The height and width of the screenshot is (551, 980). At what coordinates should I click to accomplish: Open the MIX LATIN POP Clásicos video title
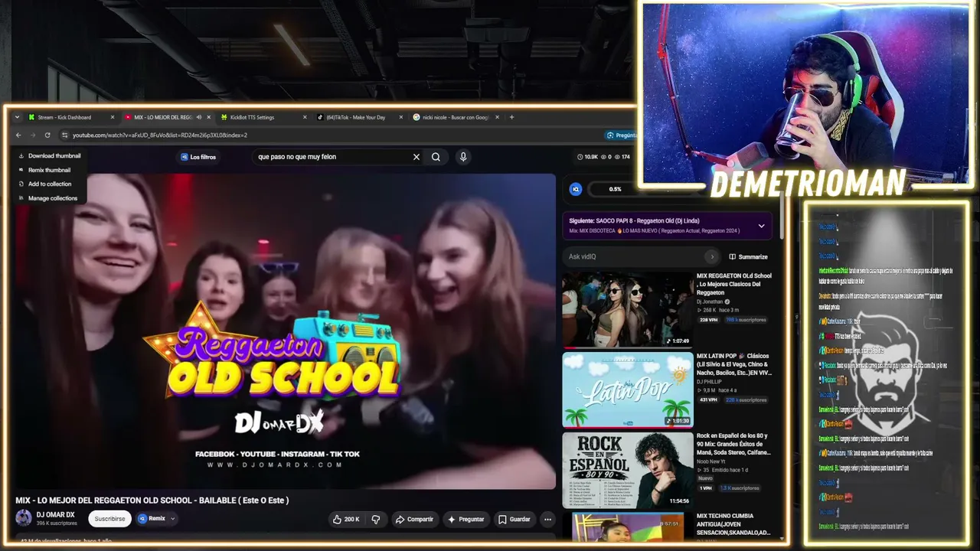(x=734, y=364)
